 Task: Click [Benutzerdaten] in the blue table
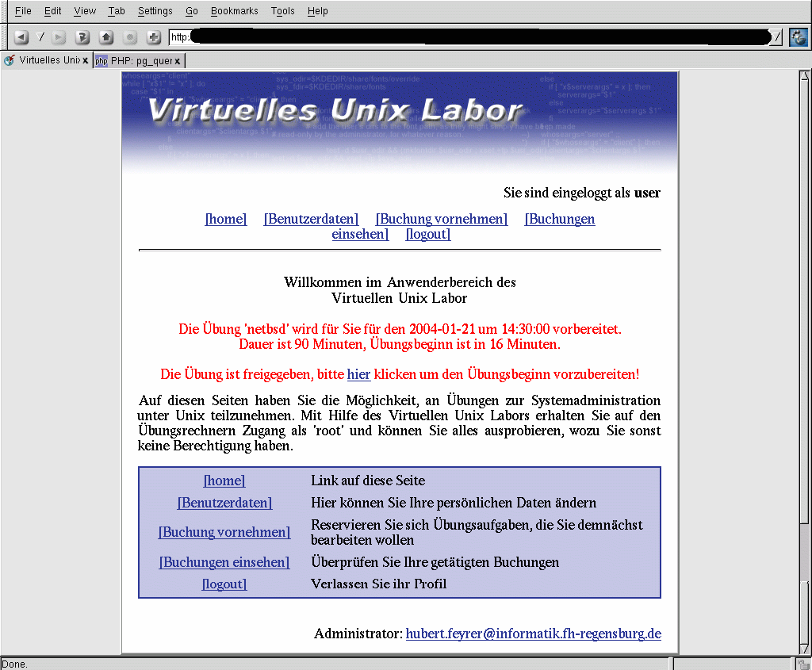224,503
